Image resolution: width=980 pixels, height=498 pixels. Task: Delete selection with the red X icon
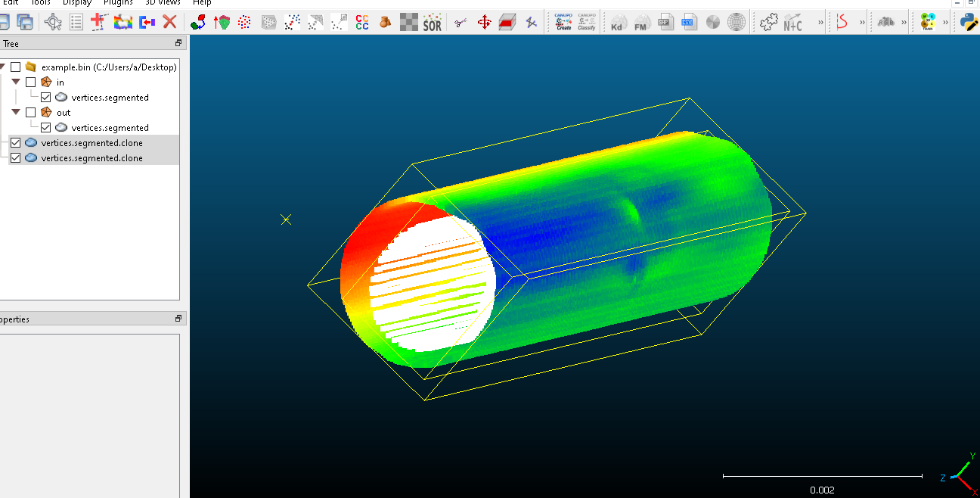(x=170, y=23)
